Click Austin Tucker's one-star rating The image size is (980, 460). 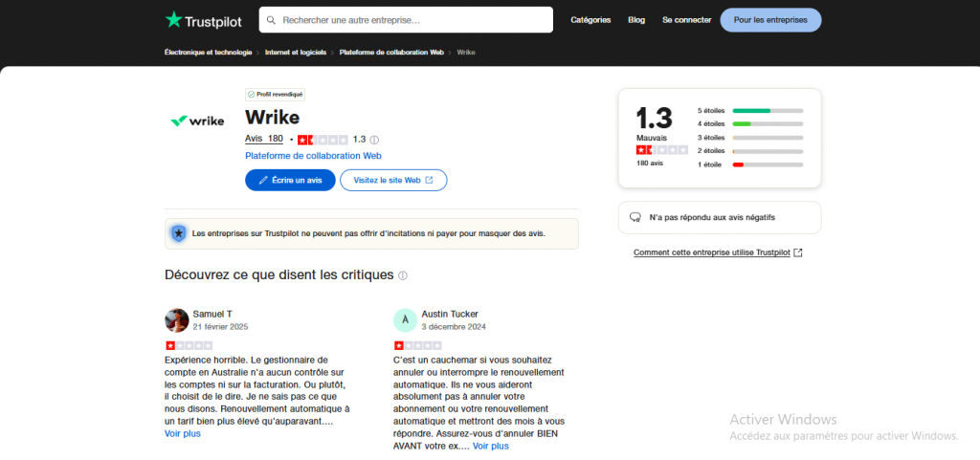pos(417,345)
